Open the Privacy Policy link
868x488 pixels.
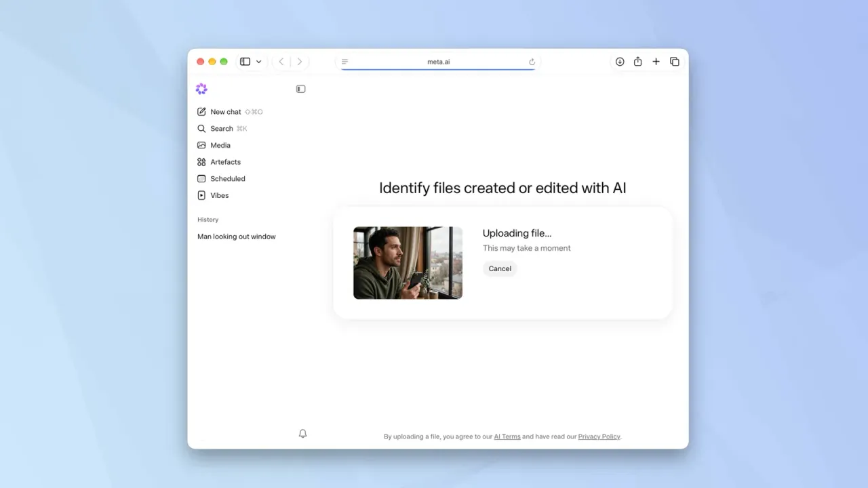coord(599,436)
